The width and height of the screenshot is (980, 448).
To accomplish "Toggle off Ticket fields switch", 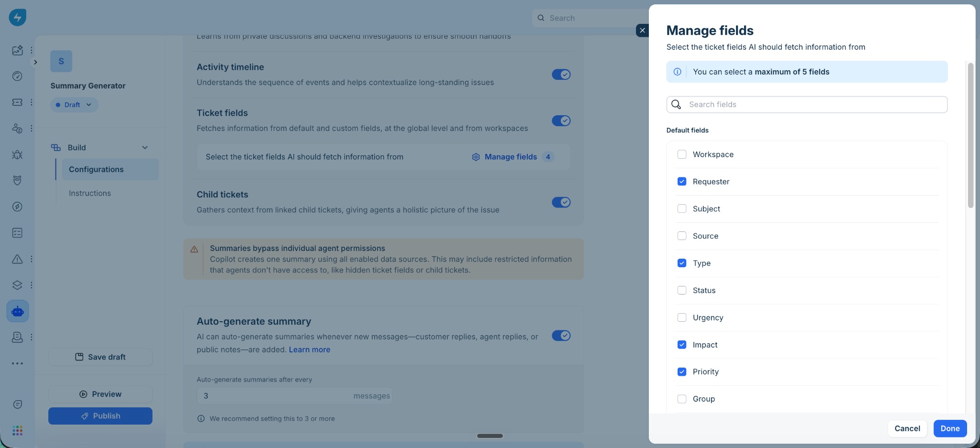I will click(x=561, y=121).
